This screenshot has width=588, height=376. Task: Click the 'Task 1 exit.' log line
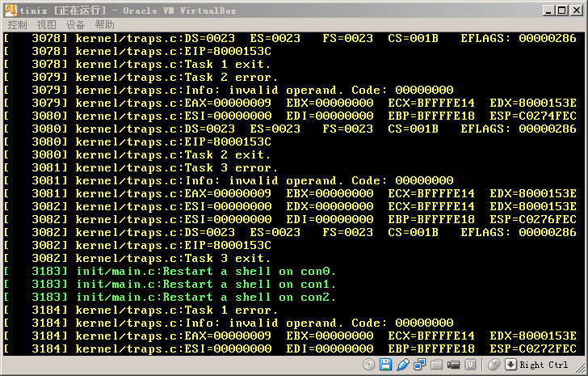pyautogui.click(x=137, y=64)
